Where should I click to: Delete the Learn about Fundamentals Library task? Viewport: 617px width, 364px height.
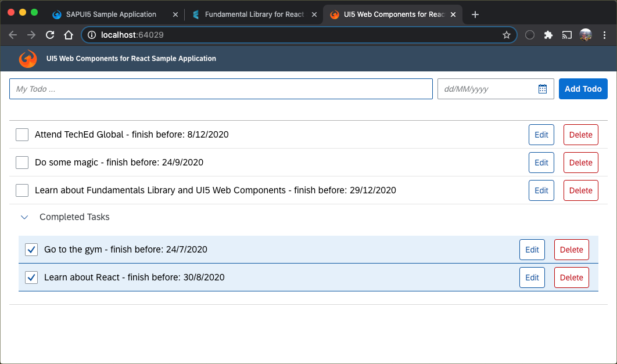pos(581,190)
